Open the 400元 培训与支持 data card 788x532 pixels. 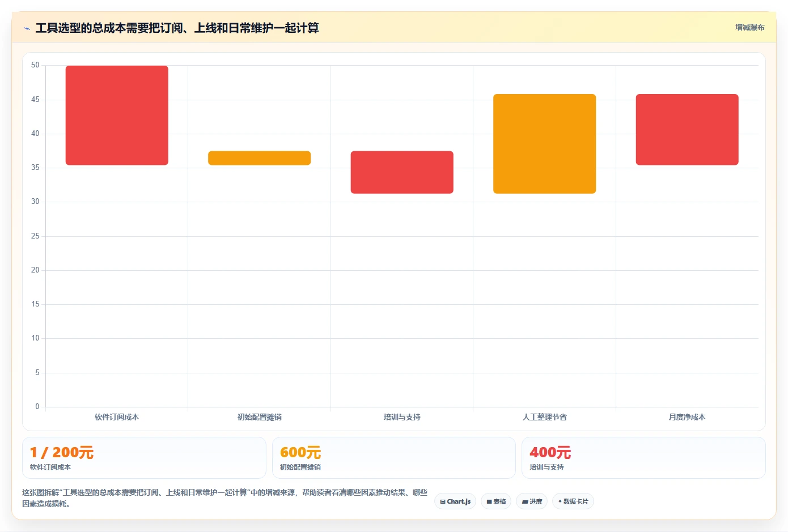coord(643,458)
